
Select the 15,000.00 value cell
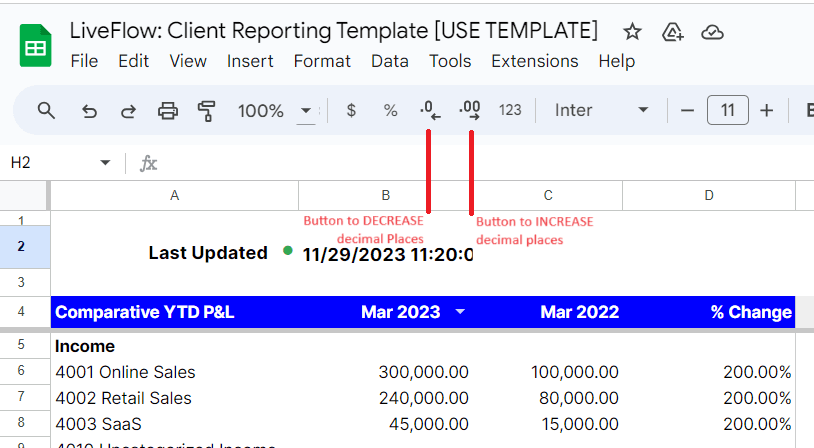coord(548,424)
